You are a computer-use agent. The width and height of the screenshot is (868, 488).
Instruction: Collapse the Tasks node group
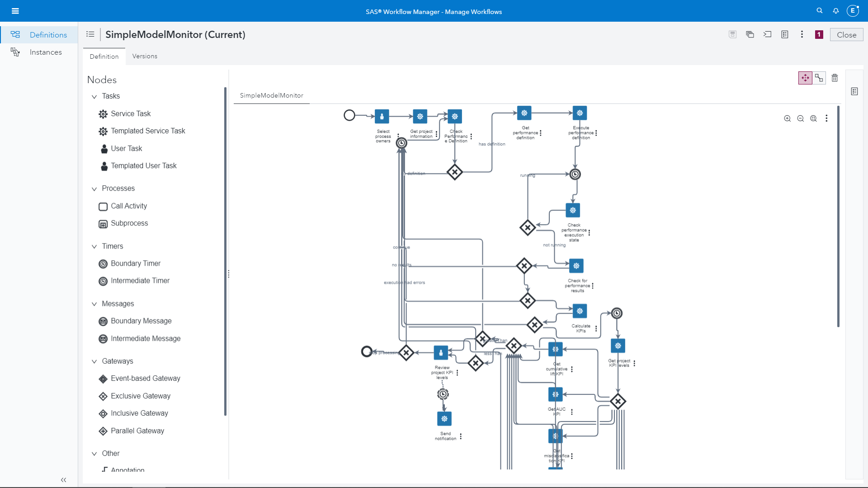click(94, 97)
